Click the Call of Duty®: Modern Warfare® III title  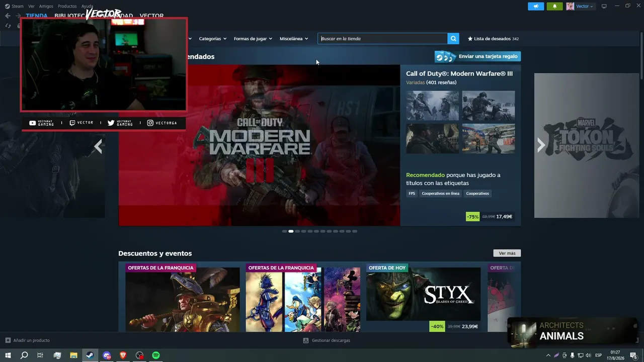pos(459,74)
